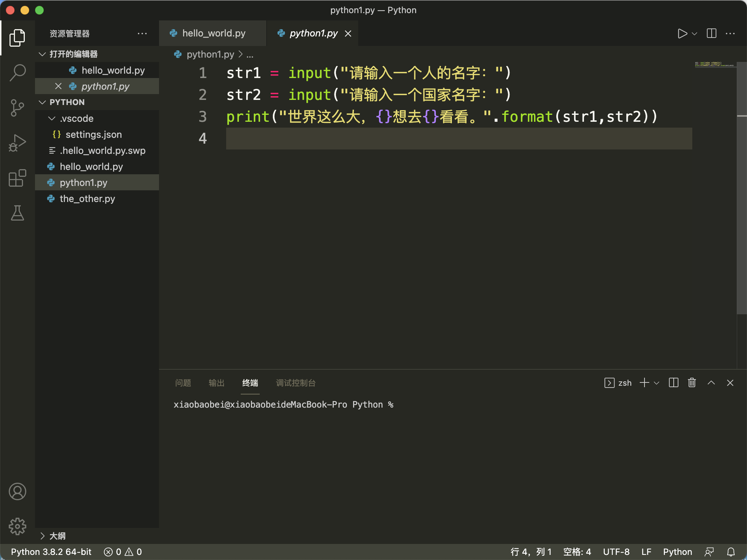Click Python 3.8.2 64-bit interpreter selector
The width and height of the screenshot is (747, 560).
pos(51,552)
